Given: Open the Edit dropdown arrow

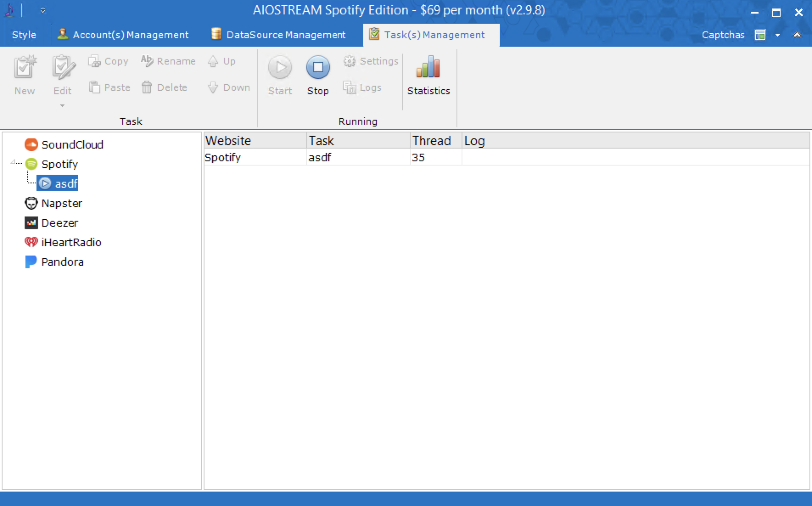Looking at the screenshot, I should click(62, 106).
